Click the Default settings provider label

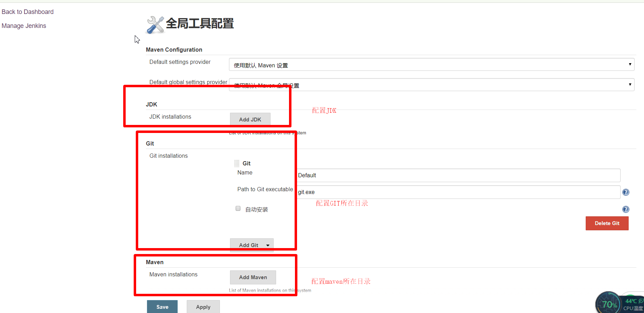[x=180, y=62]
